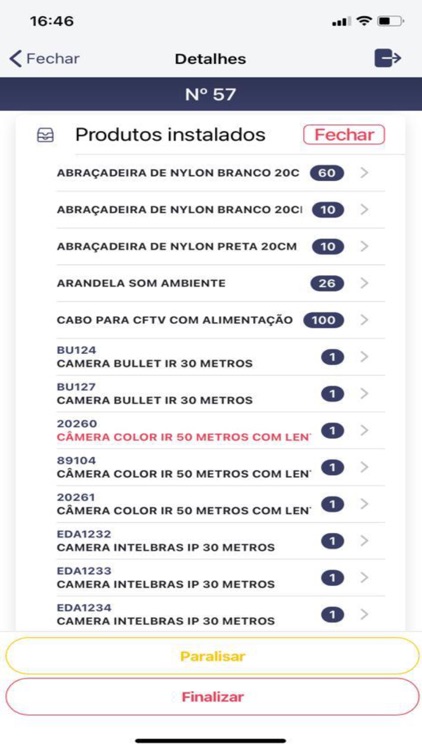
Task: Tap the quantity badge for BU124 camera
Action: tap(333, 357)
